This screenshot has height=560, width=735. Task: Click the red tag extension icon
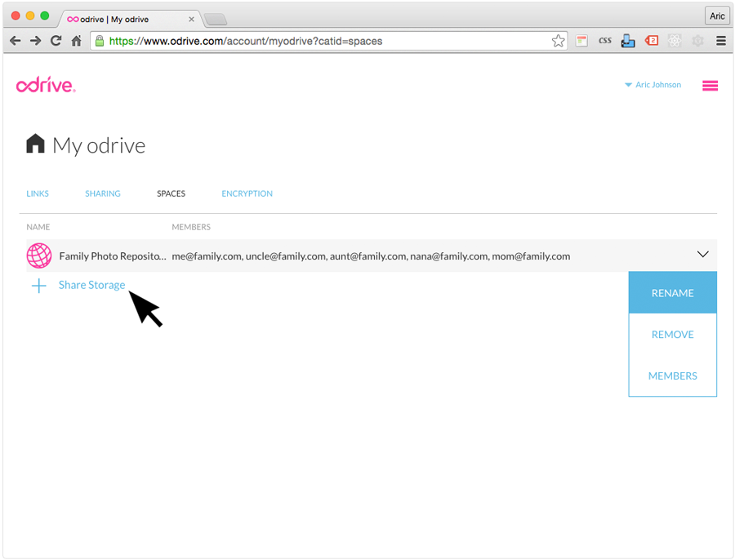point(651,41)
